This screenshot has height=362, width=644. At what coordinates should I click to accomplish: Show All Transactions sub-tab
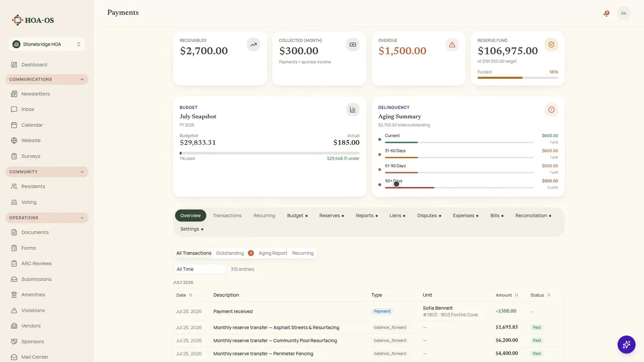194,253
